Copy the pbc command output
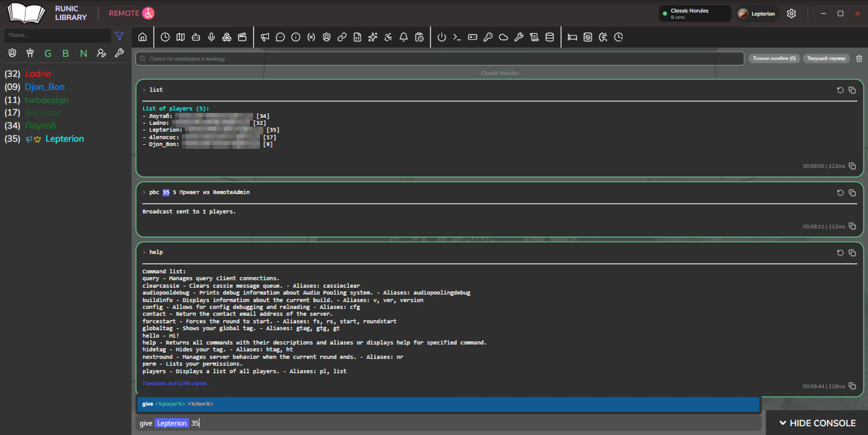Screen dimensions: 868x435 pyautogui.click(x=852, y=227)
